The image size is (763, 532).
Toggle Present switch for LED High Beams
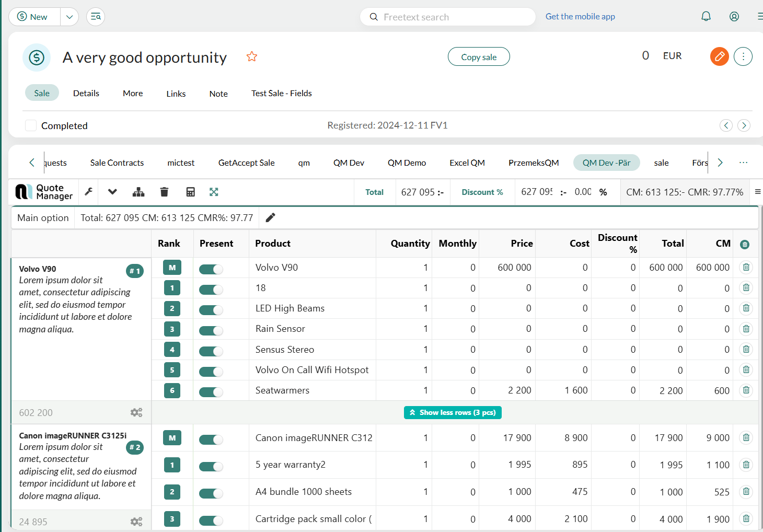tap(211, 310)
